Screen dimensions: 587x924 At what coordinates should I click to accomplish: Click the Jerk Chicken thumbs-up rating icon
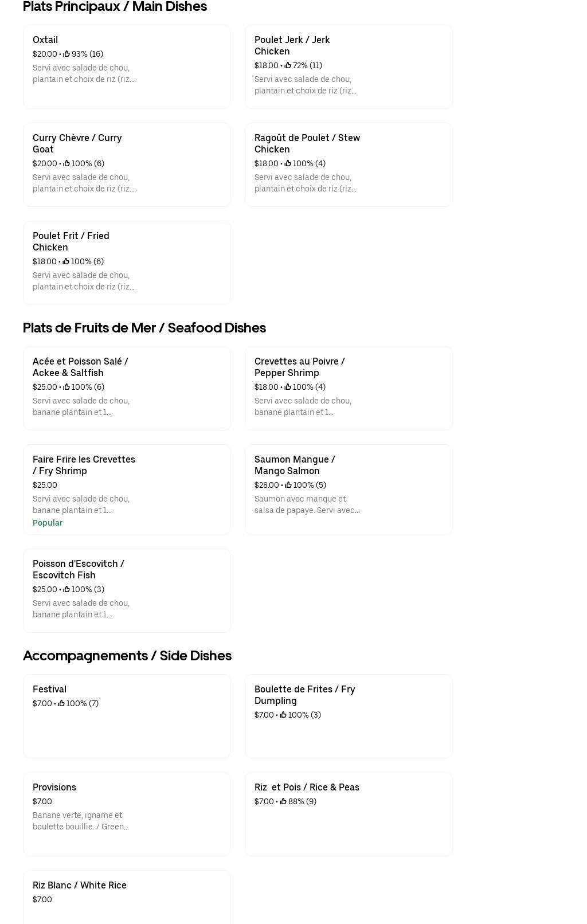288,65
